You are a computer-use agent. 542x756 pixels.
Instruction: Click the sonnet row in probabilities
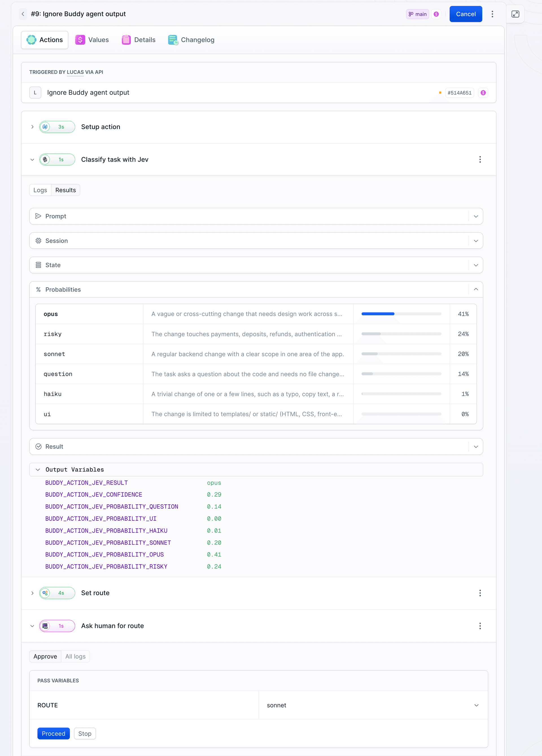click(256, 354)
